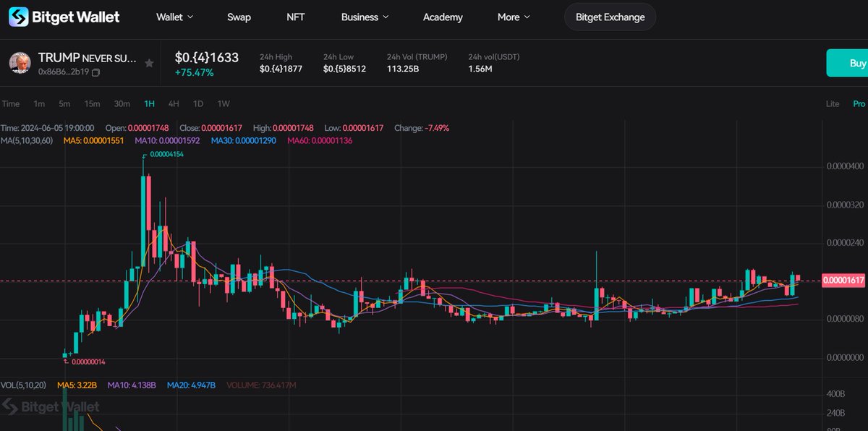
Task: Go to Bitget Exchange
Action: click(610, 17)
